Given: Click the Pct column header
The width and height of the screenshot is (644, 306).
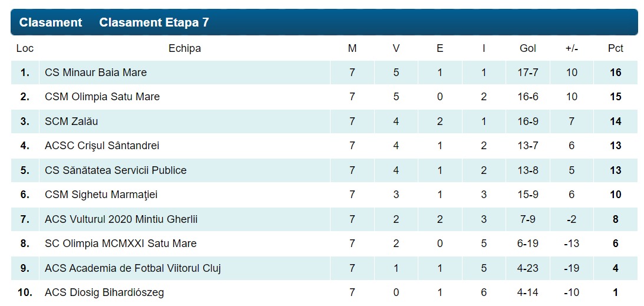Looking at the screenshot, I should (x=615, y=48).
